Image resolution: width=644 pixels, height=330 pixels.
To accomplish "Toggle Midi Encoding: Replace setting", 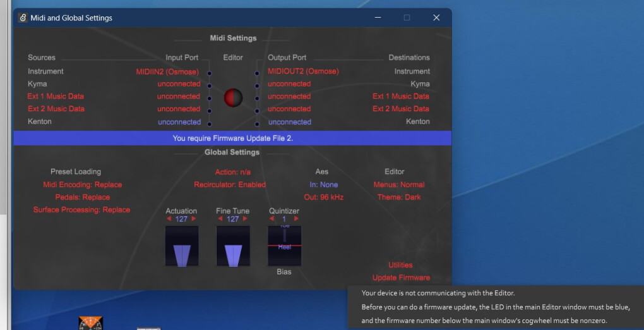I will [83, 185].
